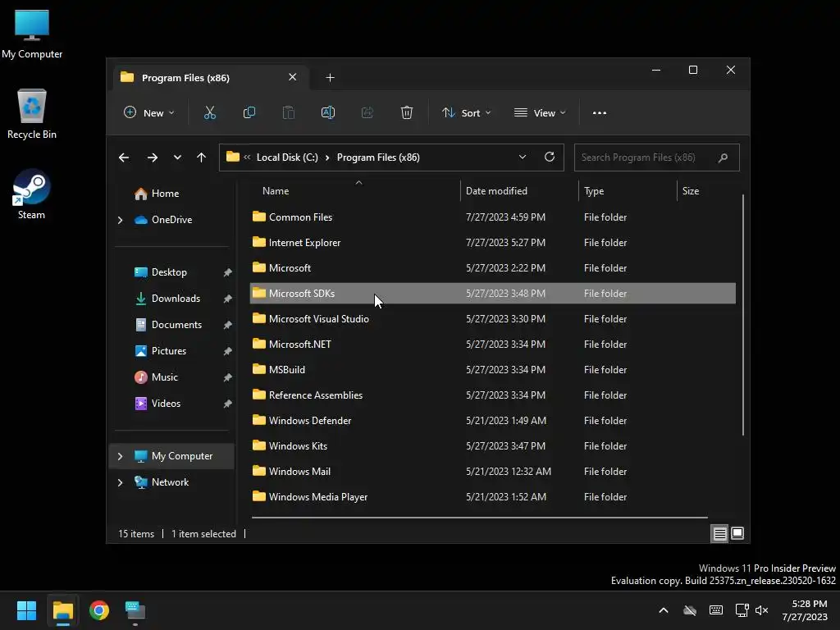Image resolution: width=840 pixels, height=630 pixels.
Task: Expand OneDrive tree node
Action: point(120,220)
